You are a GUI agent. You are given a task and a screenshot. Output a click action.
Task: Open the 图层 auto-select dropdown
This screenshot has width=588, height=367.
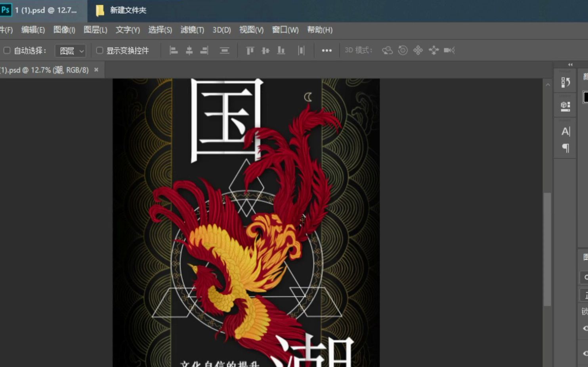point(71,51)
